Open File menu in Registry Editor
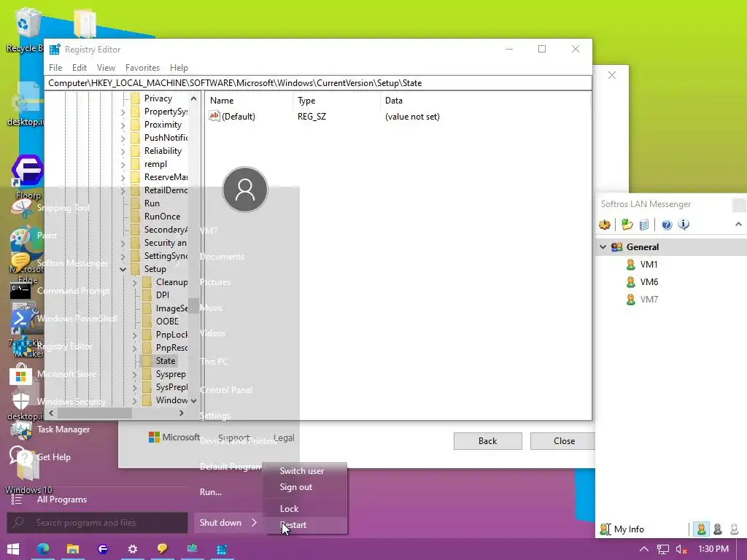747x560 pixels. point(55,68)
